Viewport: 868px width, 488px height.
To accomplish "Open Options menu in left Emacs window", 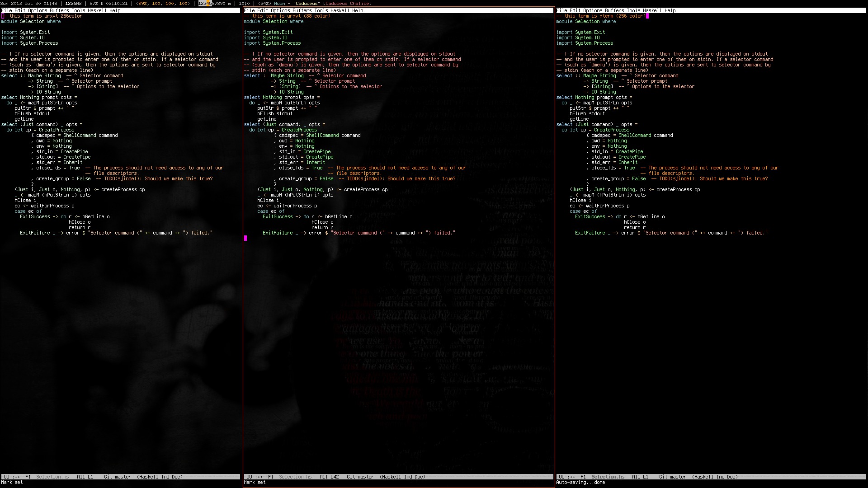I will pyautogui.click(x=38, y=10).
